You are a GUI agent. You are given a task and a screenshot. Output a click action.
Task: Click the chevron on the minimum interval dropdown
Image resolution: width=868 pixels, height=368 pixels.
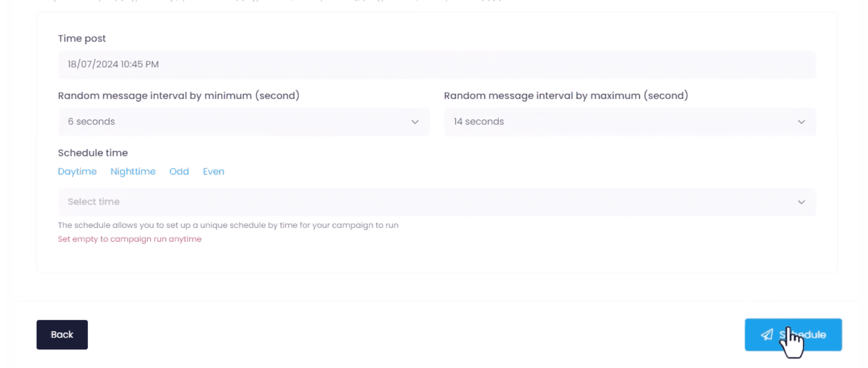pyautogui.click(x=415, y=122)
